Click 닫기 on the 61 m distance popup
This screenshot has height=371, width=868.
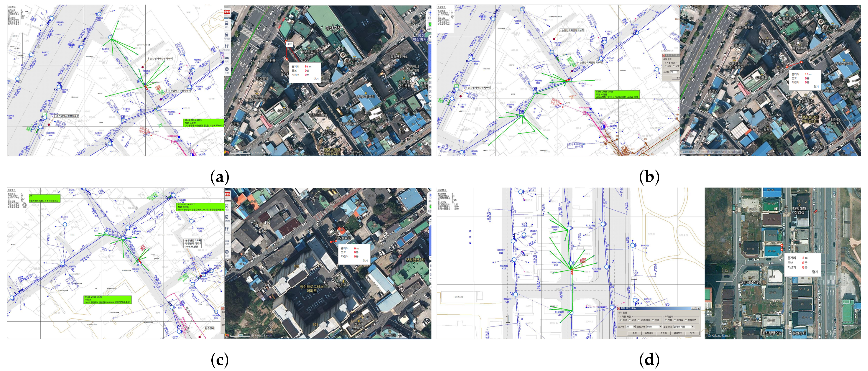[x=316, y=79]
